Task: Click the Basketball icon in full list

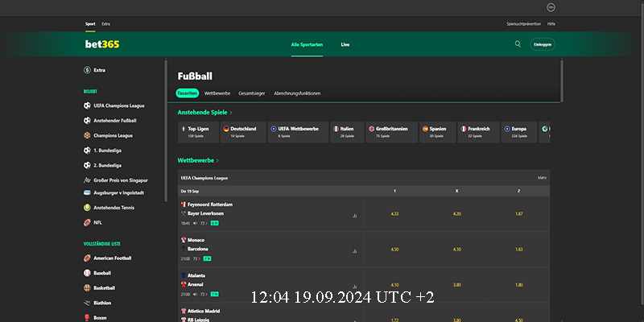Action: click(x=87, y=288)
